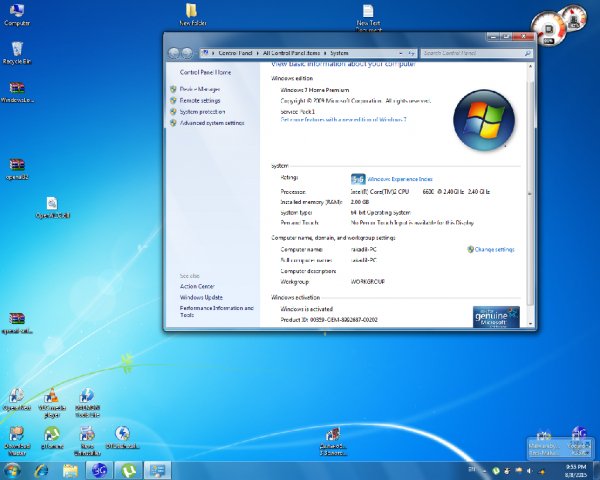Switch to the µTorrent taskbar button

(128, 471)
